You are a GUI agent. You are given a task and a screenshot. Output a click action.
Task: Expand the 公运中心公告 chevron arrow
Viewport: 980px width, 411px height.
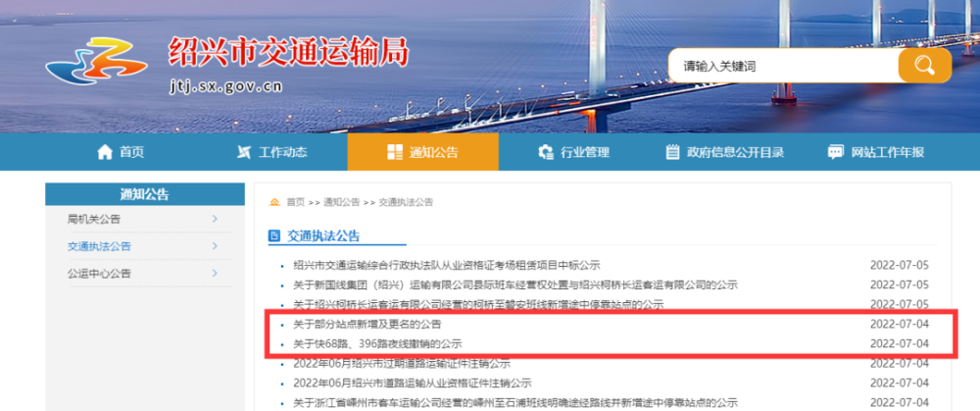215,274
